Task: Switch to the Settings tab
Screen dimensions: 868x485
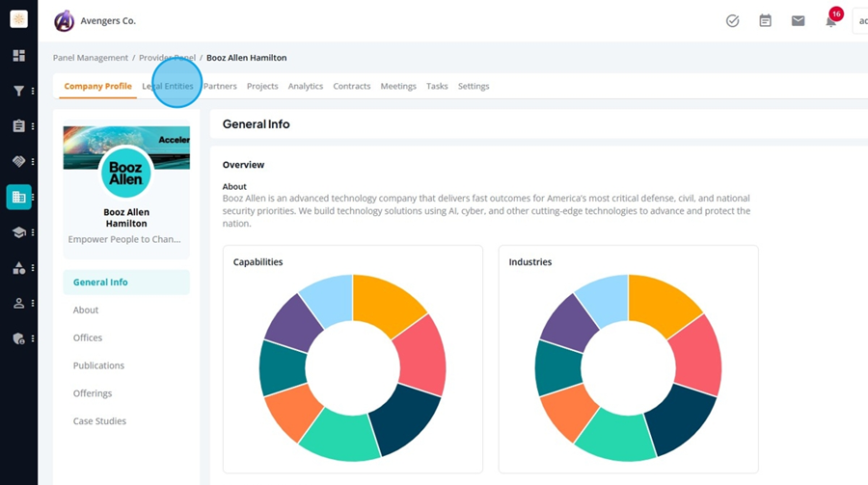Action: (474, 87)
